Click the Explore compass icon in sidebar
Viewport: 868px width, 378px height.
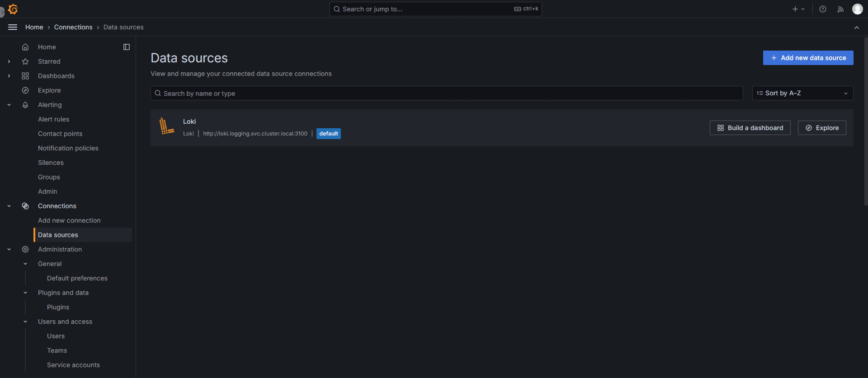point(25,90)
